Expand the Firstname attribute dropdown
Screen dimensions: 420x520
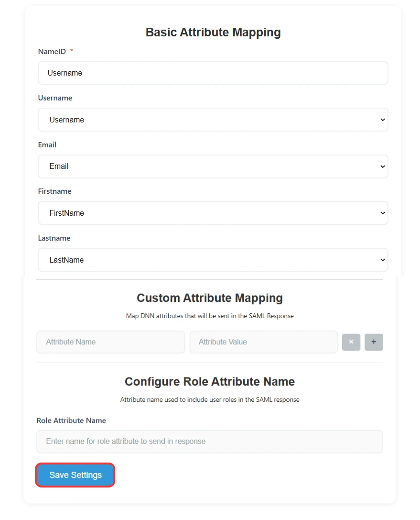(213, 213)
